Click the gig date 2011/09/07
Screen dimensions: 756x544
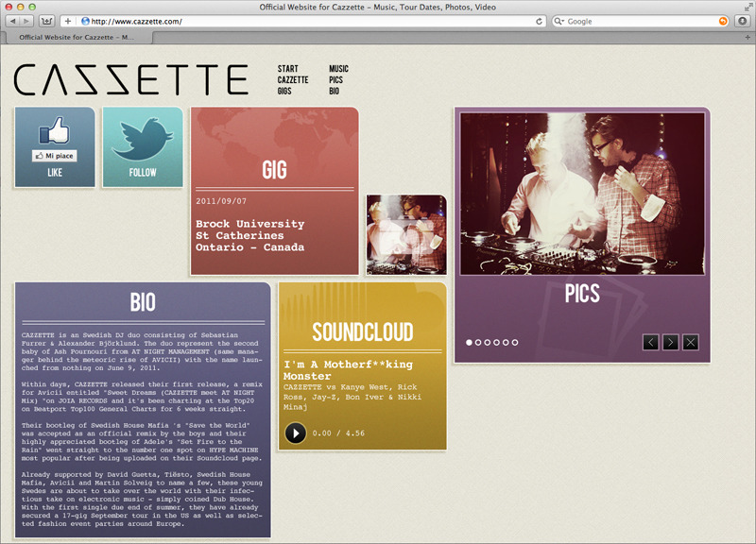[x=221, y=201]
